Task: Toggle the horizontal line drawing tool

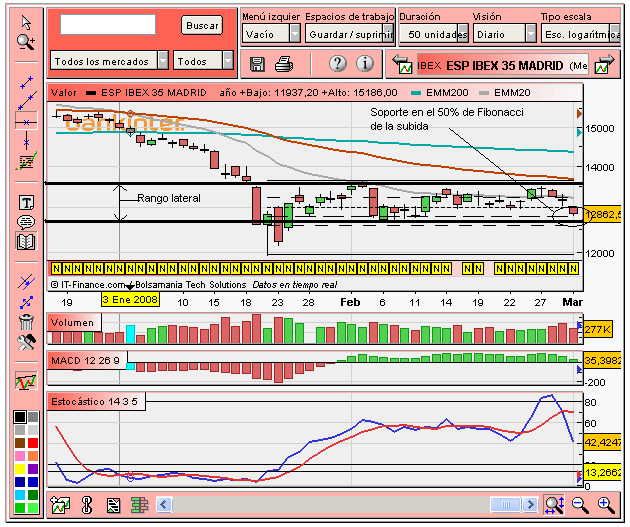Action: tap(26, 122)
